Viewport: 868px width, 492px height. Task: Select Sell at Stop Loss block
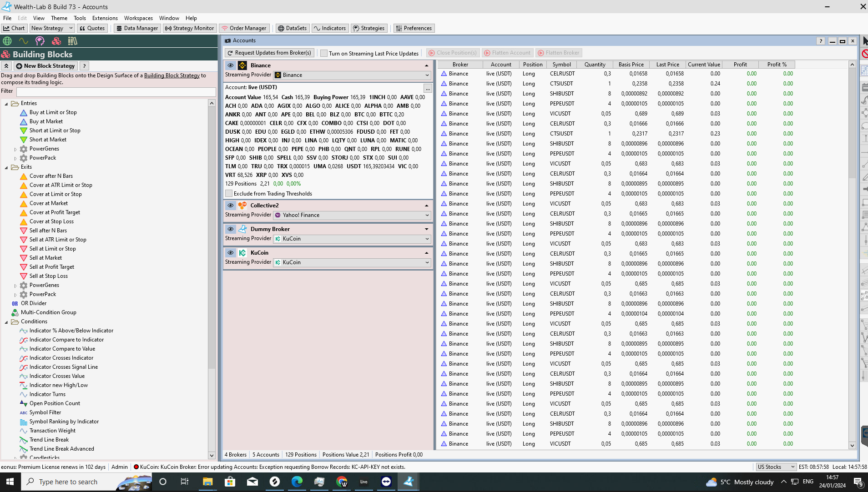(48, 276)
